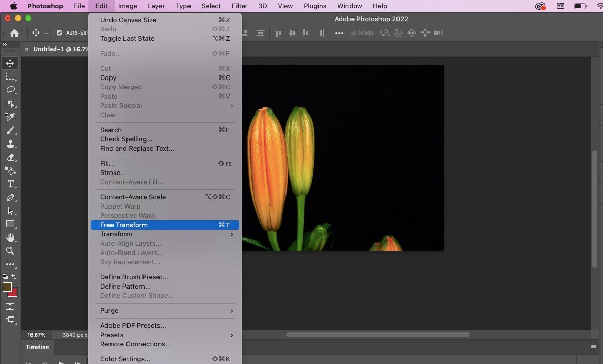
Task: Toggle Quick Mask mode icon
Action: tap(10, 307)
